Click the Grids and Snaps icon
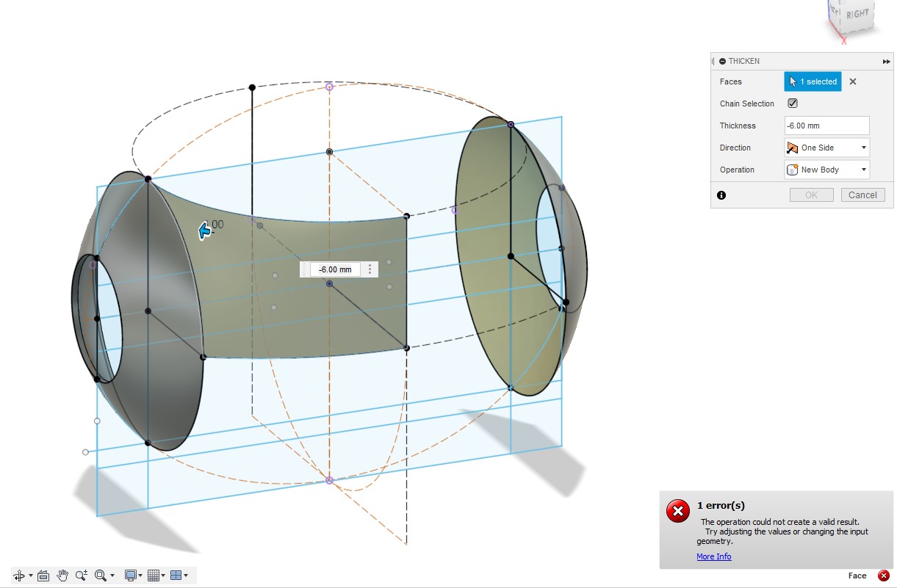 tap(152, 576)
